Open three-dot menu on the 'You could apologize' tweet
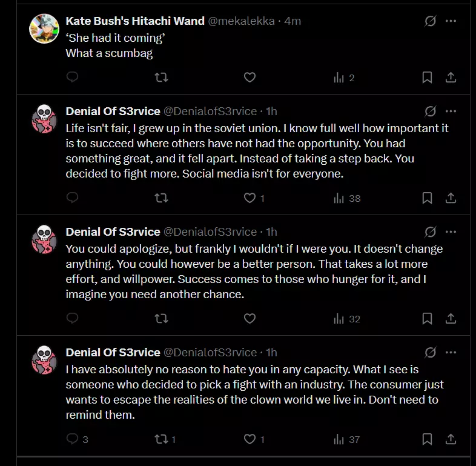 451,231
